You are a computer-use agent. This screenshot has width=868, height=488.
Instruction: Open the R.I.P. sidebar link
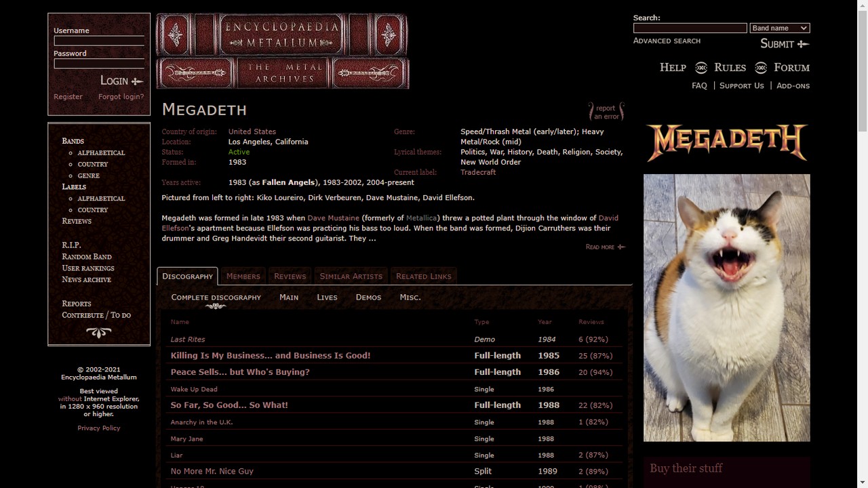pyautogui.click(x=71, y=245)
